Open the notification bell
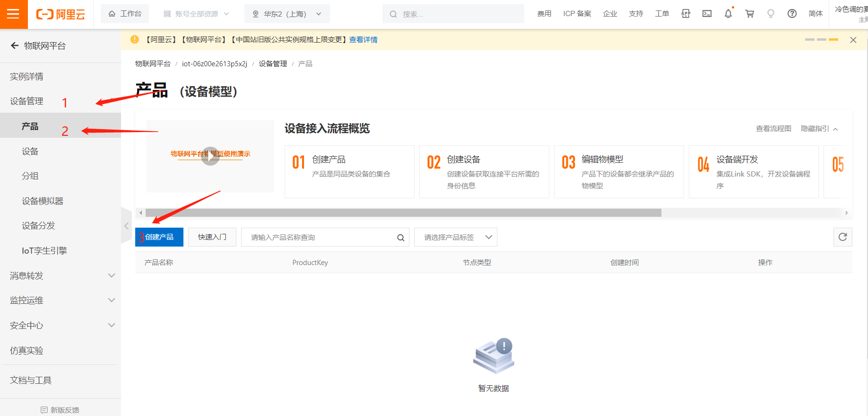This screenshot has width=868, height=416. pos(728,14)
